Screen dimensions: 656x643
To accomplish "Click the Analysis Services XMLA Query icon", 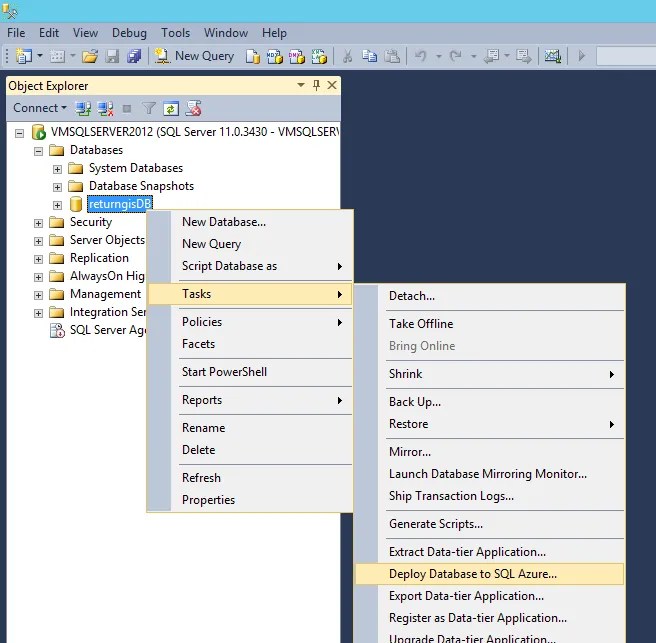I will tap(319, 56).
